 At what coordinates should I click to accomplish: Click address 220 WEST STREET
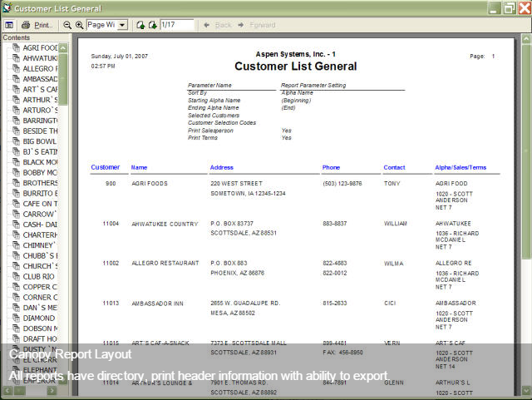click(x=236, y=184)
